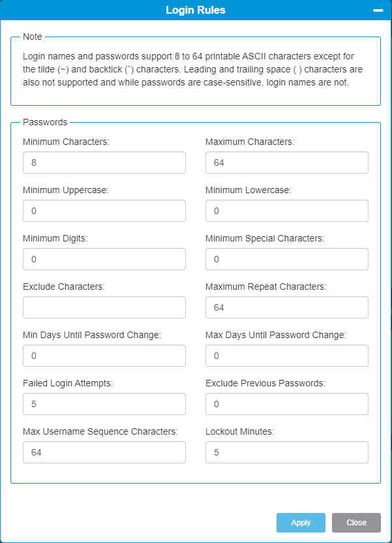The height and width of the screenshot is (543, 392).
Task: Click the Maximum Repeat Characters input
Action: [286, 307]
